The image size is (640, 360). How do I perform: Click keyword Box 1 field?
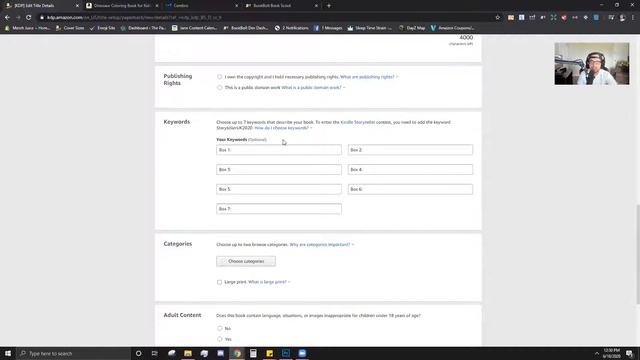279,150
